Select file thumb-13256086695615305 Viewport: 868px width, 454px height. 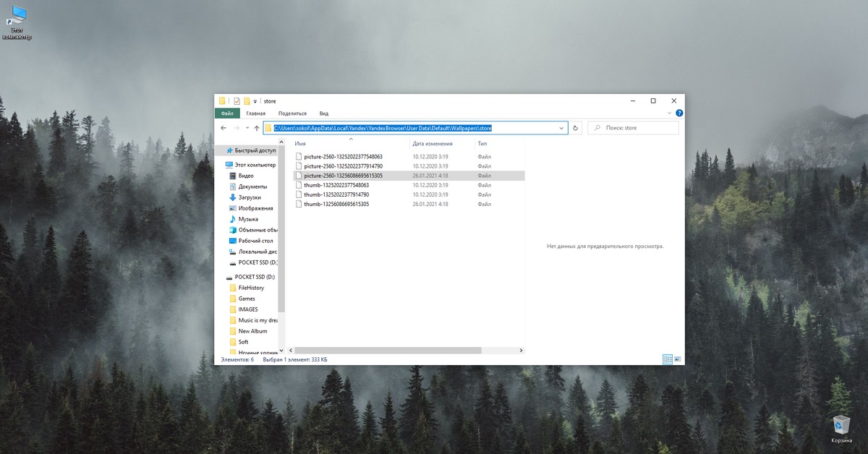(x=336, y=204)
